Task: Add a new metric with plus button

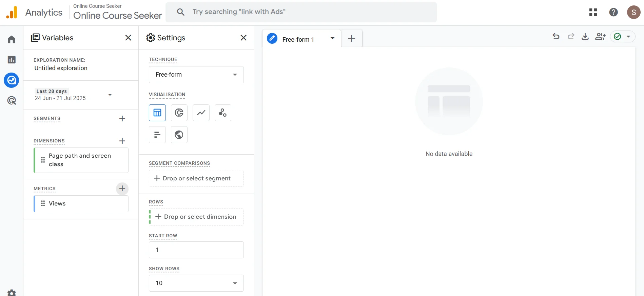Action: [x=122, y=189]
